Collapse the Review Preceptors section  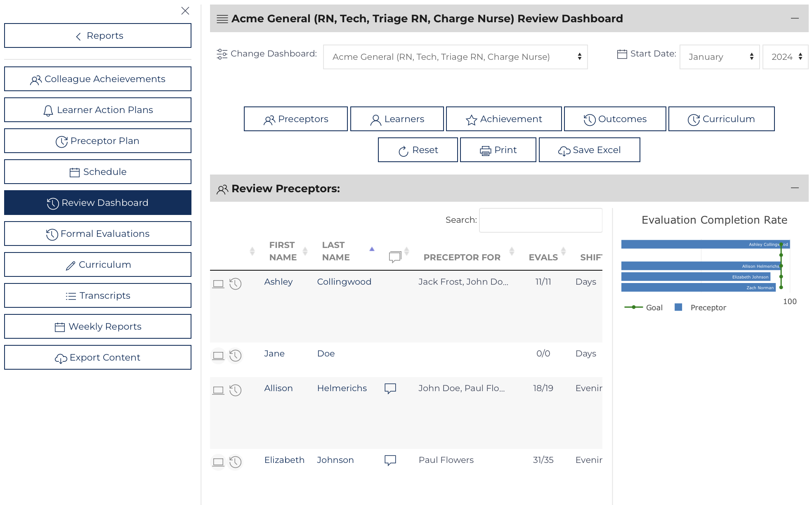pos(795,188)
